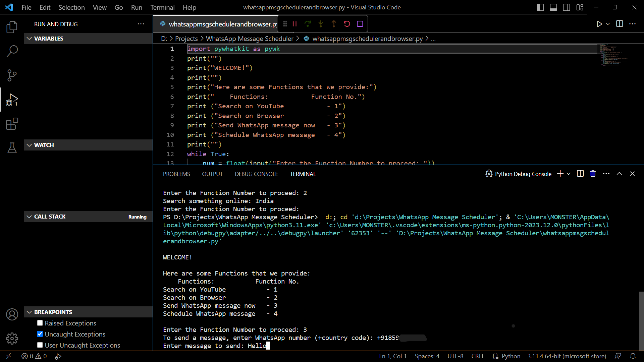The width and height of the screenshot is (644, 362).
Task: Split the terminal panel
Action: pyautogui.click(x=580, y=174)
